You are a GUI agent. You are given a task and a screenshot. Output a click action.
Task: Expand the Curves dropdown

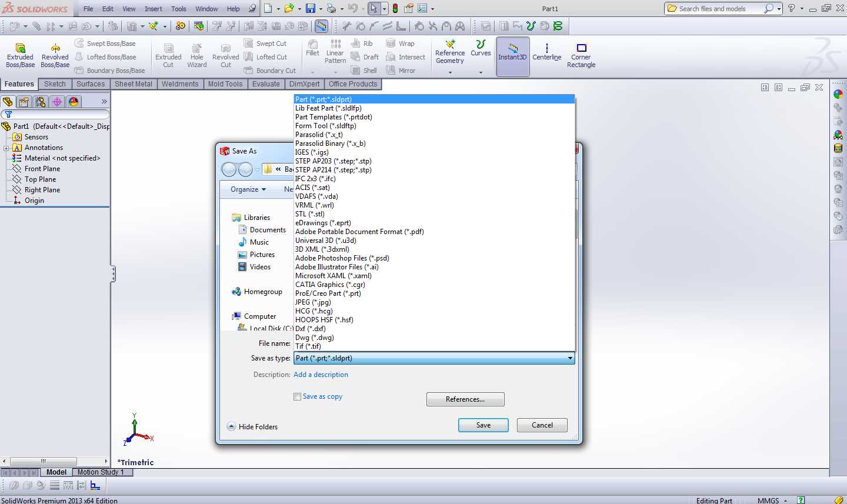(x=481, y=72)
